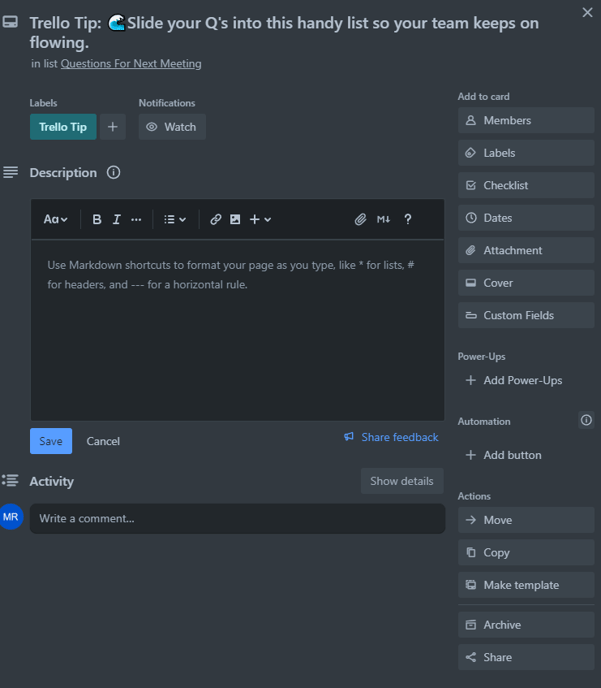This screenshot has width=601, height=688.
Task: Show more formatting options ellipsis
Action: 136,219
